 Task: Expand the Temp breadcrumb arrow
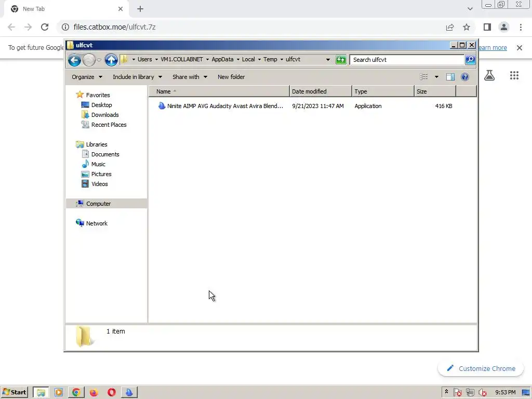click(282, 59)
